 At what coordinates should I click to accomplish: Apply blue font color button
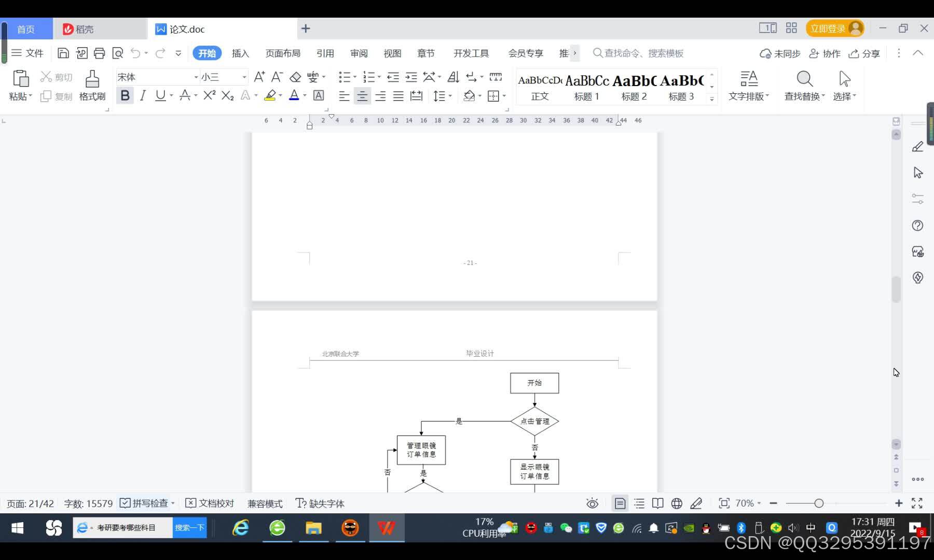coord(294,95)
